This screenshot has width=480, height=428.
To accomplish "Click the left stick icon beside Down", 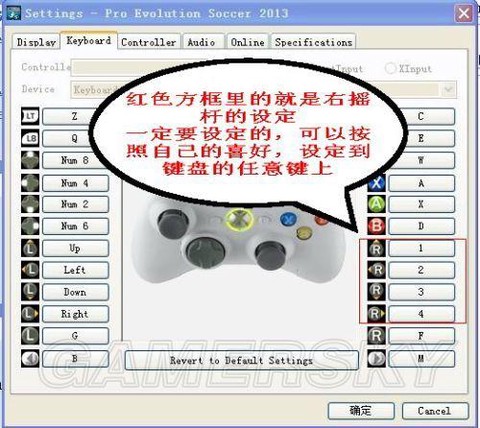I will pos(30,292).
